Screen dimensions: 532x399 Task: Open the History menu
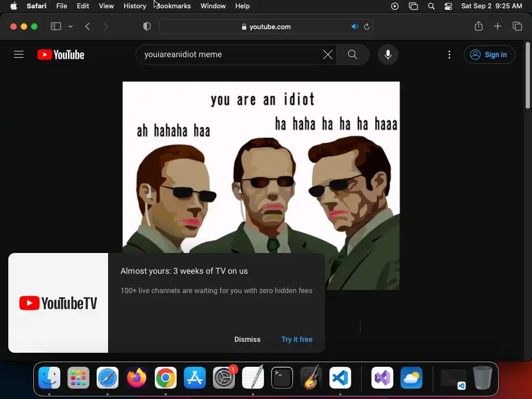tap(135, 6)
